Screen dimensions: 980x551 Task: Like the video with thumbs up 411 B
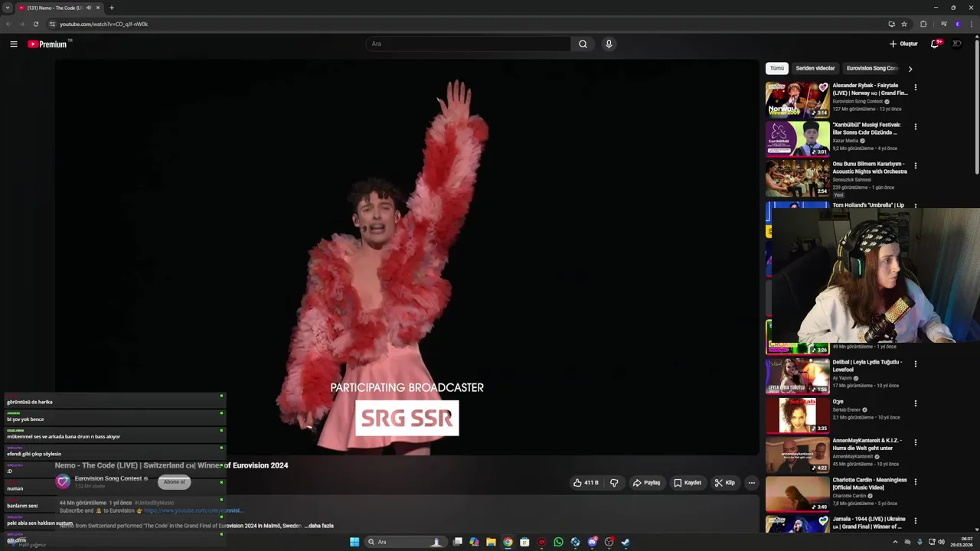pos(586,483)
